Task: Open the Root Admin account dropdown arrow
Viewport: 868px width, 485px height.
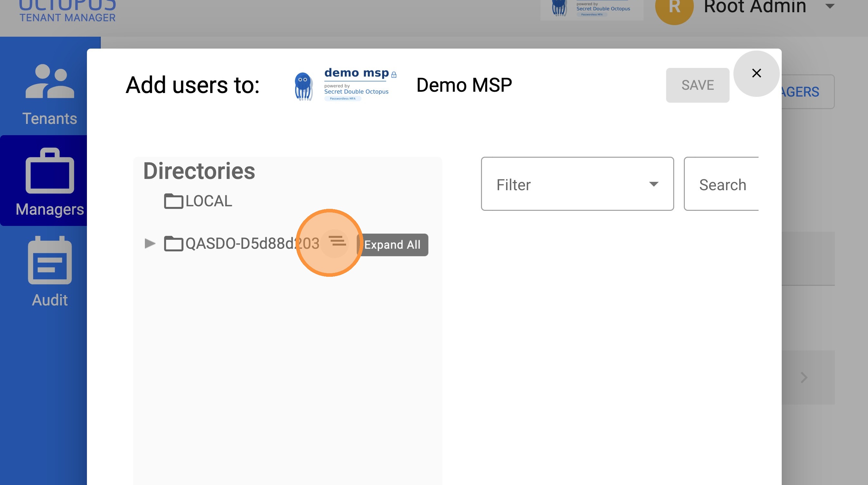Action: (830, 6)
